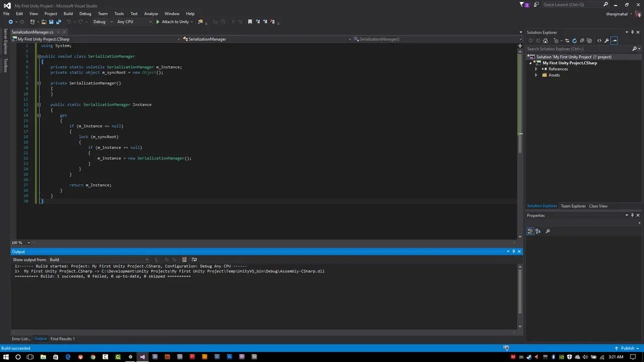
Task: Pin the SerializationManager.cs tab
Action: 57,32
